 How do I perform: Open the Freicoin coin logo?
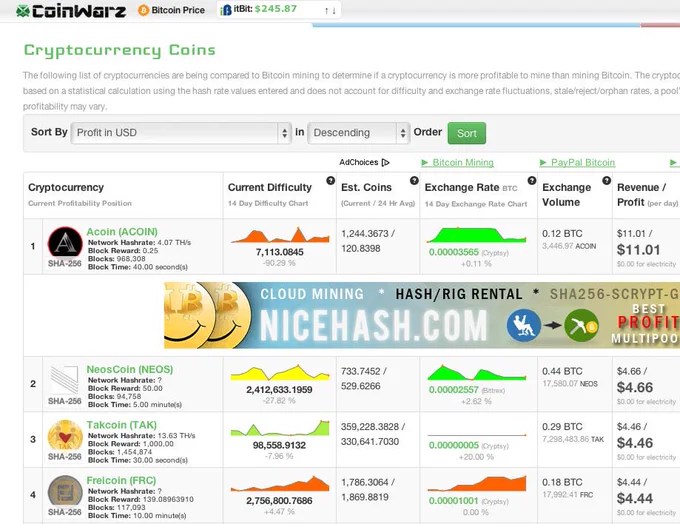tap(65, 491)
